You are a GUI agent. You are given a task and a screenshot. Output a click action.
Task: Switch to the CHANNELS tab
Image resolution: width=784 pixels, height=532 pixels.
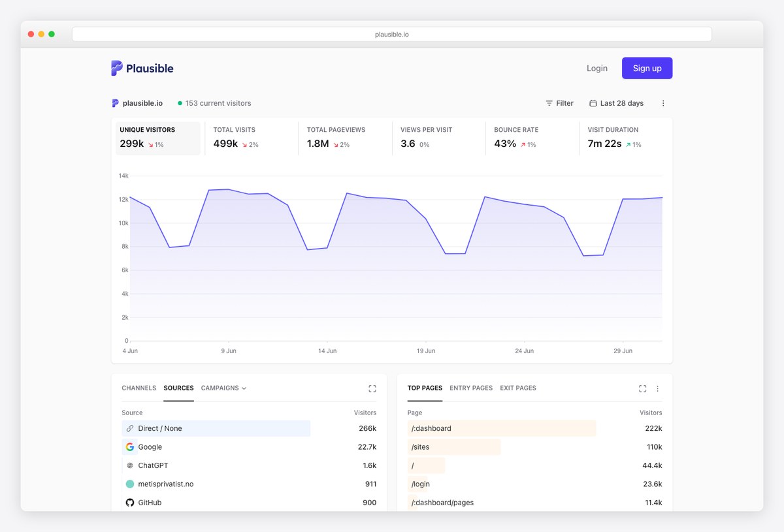[139, 388]
